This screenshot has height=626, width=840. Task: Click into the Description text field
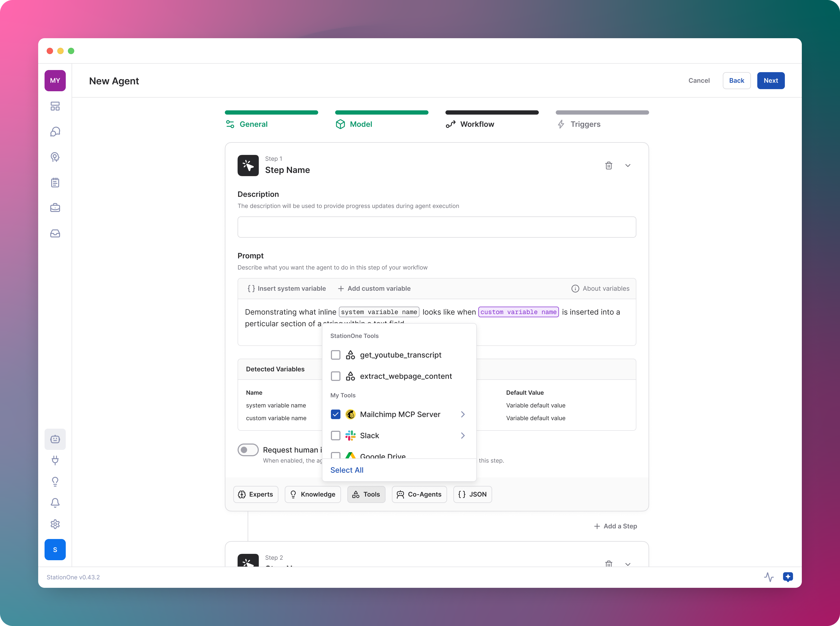click(x=436, y=227)
